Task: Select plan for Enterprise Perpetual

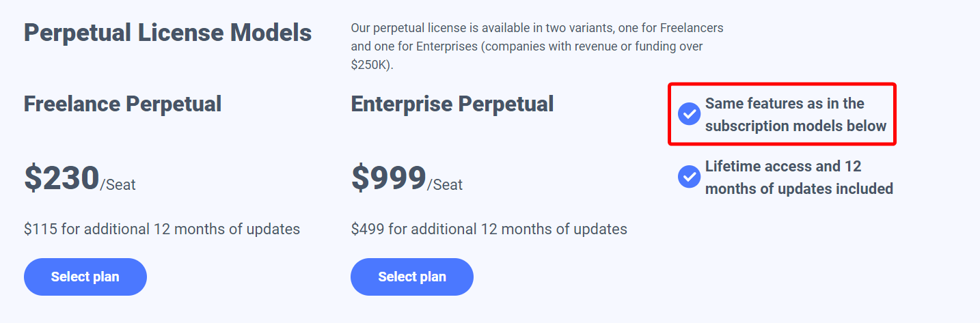Action: pos(412,277)
